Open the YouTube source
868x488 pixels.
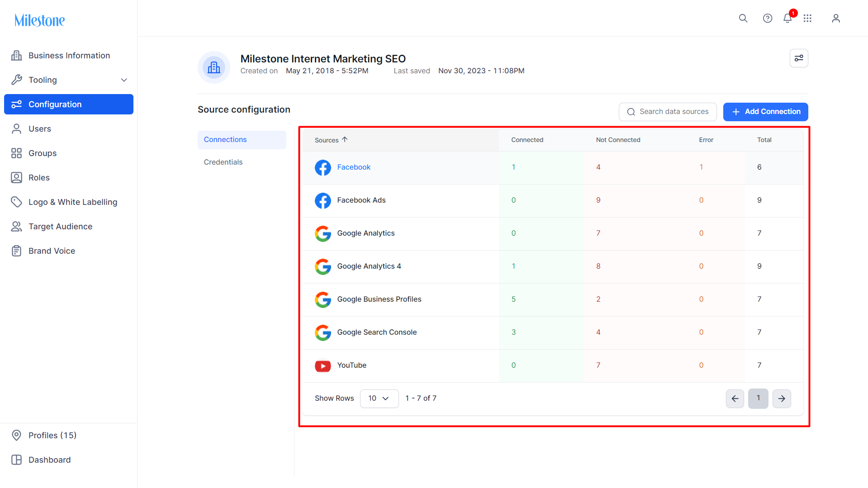coord(352,365)
